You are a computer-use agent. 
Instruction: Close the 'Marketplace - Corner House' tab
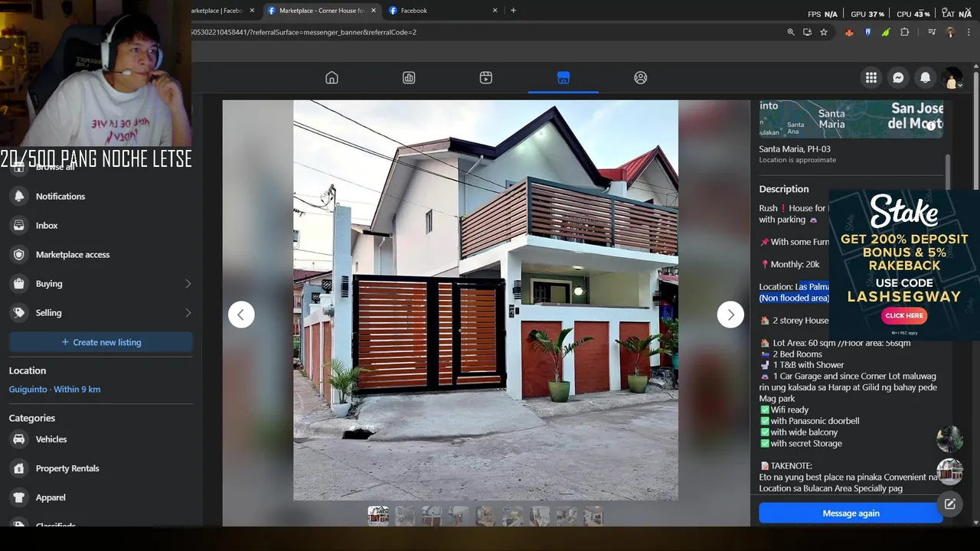click(x=374, y=11)
